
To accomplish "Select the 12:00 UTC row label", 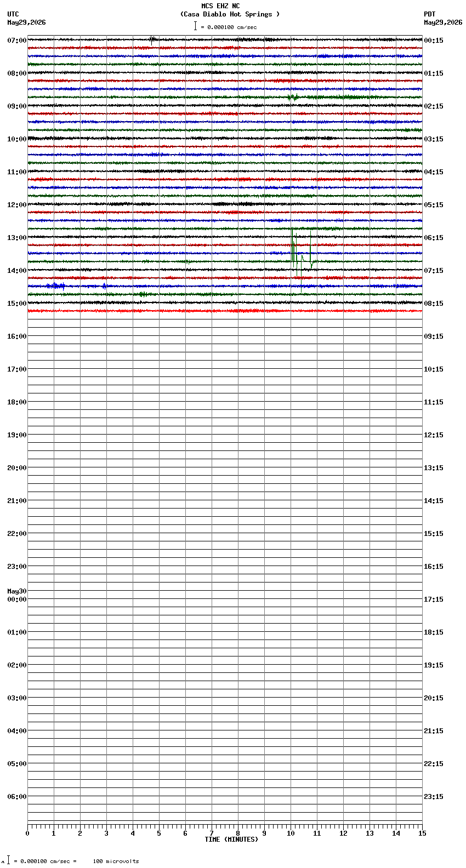I will 17,204.
